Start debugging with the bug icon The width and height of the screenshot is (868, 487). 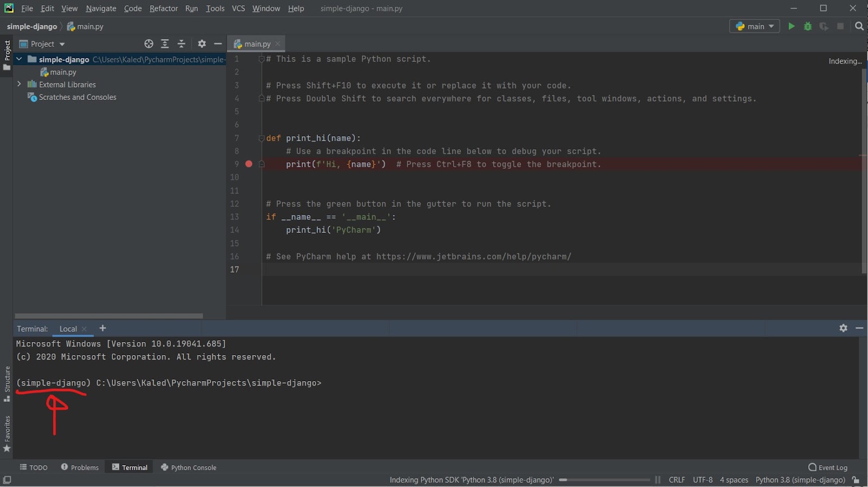808,26
